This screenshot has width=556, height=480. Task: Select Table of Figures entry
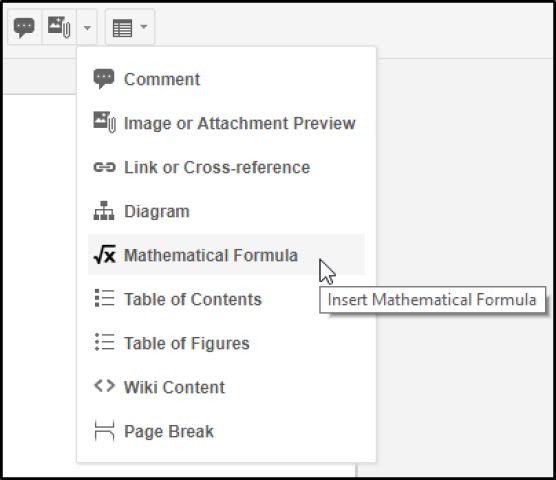coord(226,343)
